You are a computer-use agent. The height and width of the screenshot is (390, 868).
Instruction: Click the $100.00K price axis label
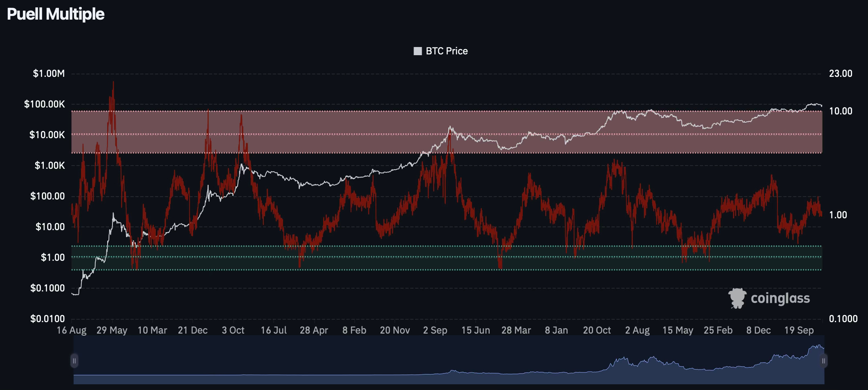(45, 104)
